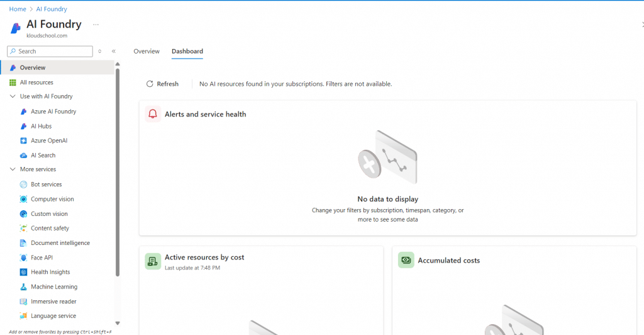644x335 pixels.
Task: Click the Face API icon
Action: click(24, 258)
